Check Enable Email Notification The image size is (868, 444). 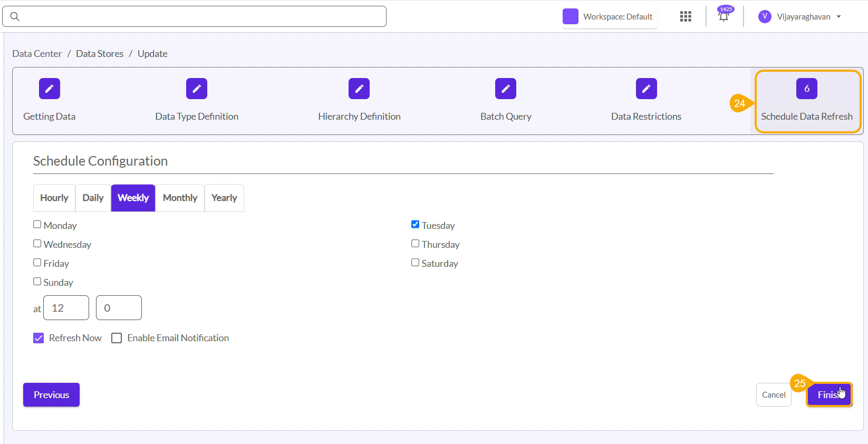click(117, 338)
